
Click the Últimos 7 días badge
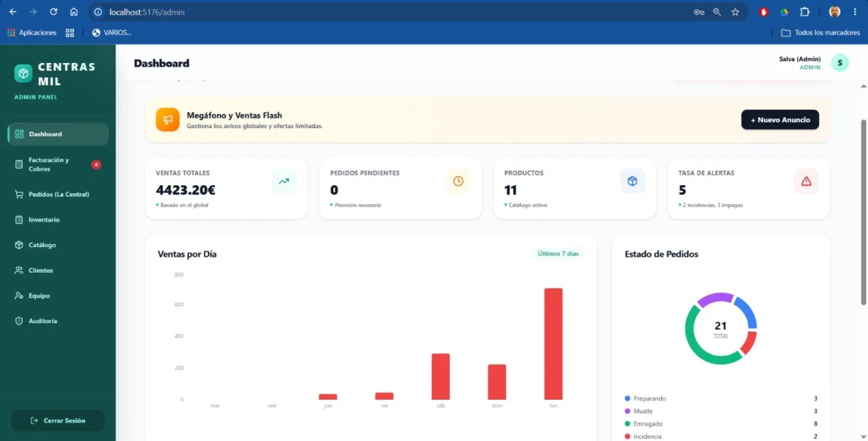tap(558, 254)
